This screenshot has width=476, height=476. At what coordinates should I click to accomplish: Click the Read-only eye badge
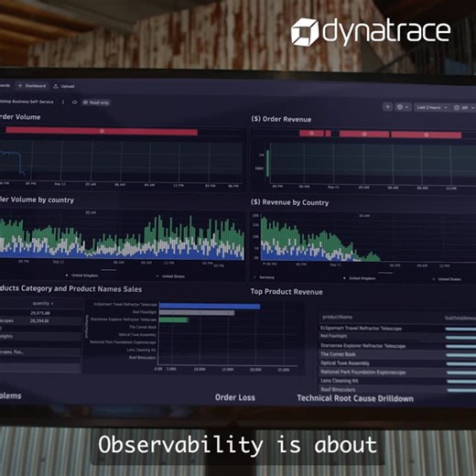(96, 103)
